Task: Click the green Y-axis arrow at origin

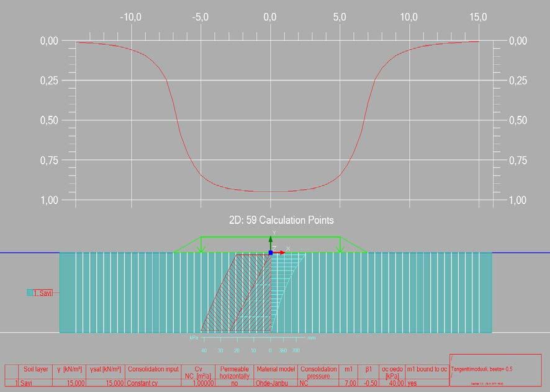Action: tap(271, 243)
